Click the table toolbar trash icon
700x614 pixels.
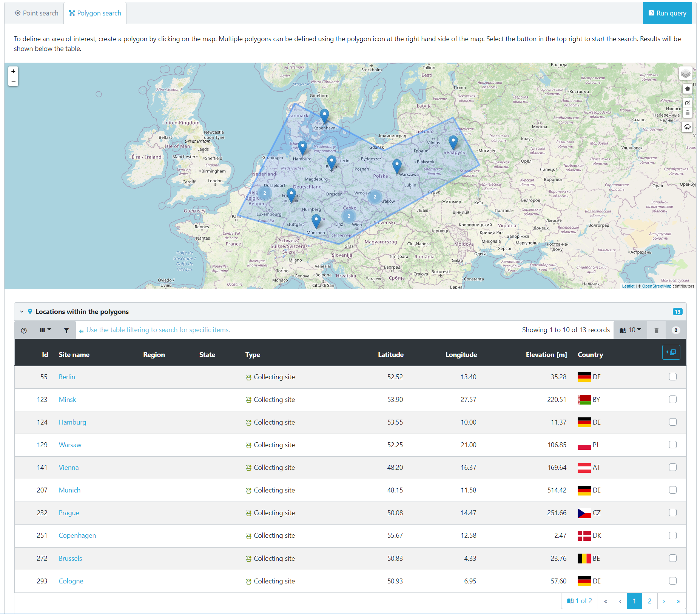(x=656, y=330)
